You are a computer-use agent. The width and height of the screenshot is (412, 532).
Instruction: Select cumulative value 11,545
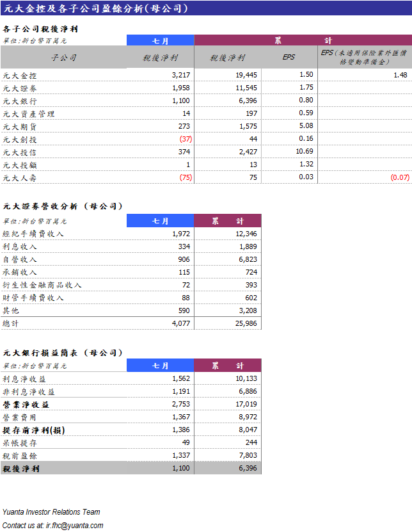[246, 88]
